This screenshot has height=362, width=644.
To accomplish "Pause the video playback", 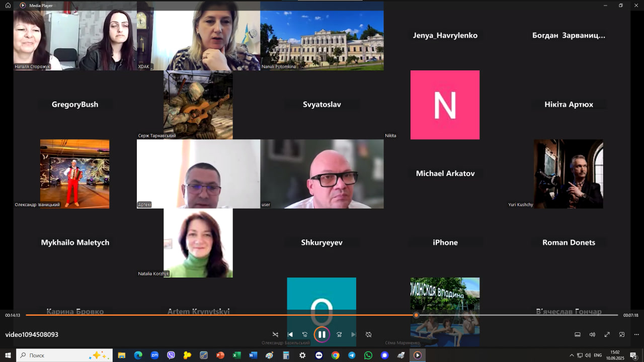I will (x=322, y=334).
